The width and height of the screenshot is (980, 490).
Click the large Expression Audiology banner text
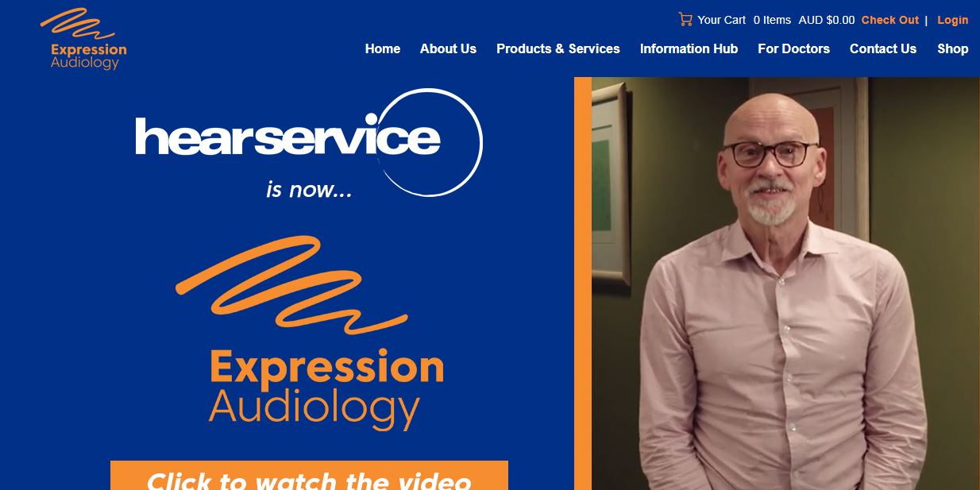pos(326,388)
